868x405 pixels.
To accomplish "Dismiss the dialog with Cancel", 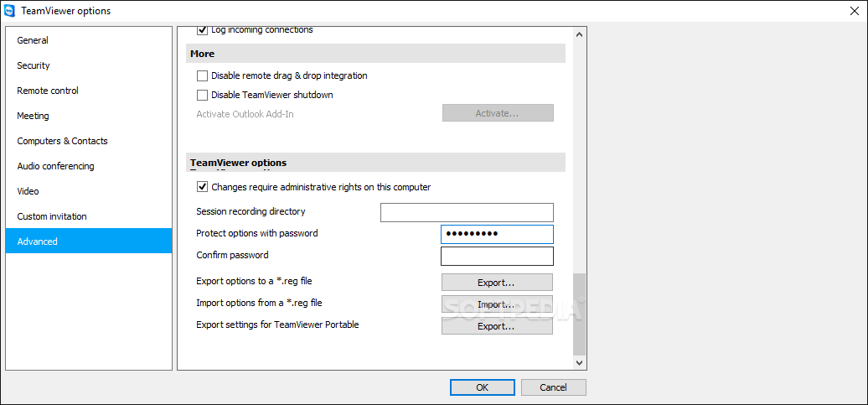I will [554, 387].
